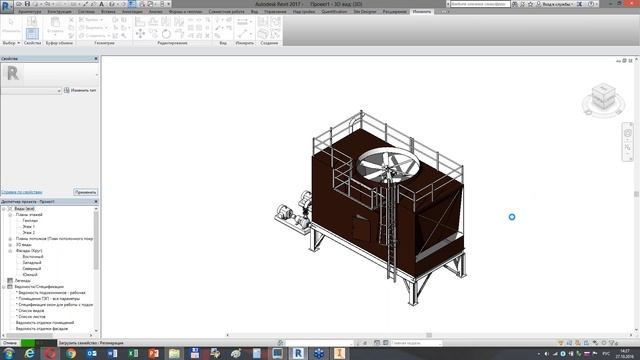Click the search keyword input field
640x360 pixels.
[x=480, y=4]
